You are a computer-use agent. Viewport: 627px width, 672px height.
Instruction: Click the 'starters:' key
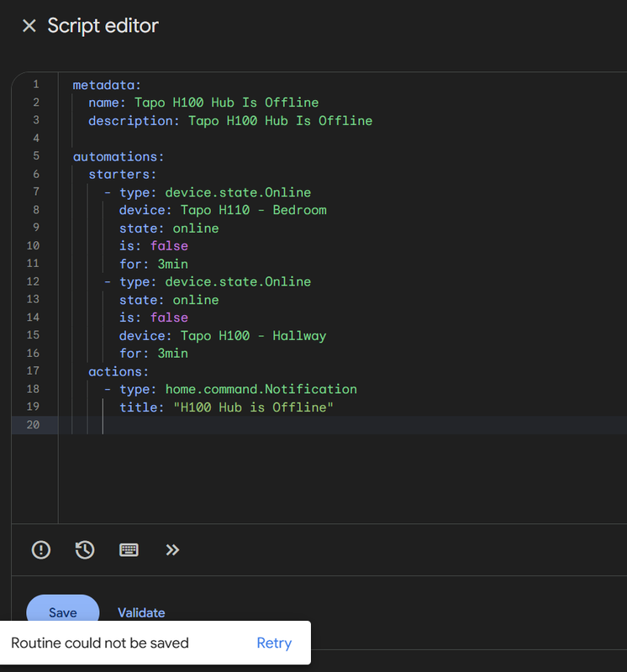coord(123,175)
